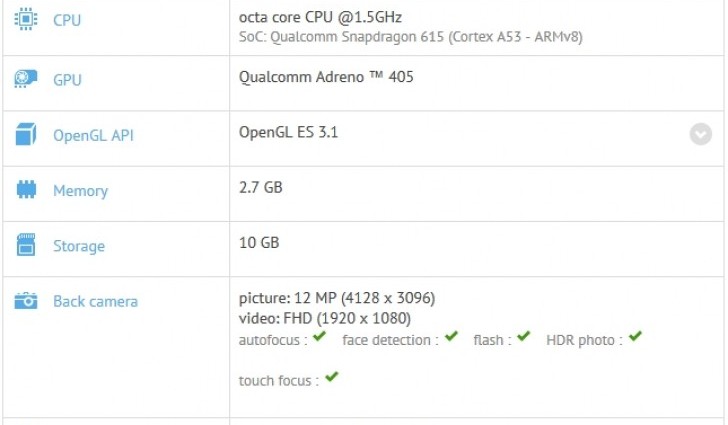Select the GPU row label
728x425 pixels.
tap(67, 80)
